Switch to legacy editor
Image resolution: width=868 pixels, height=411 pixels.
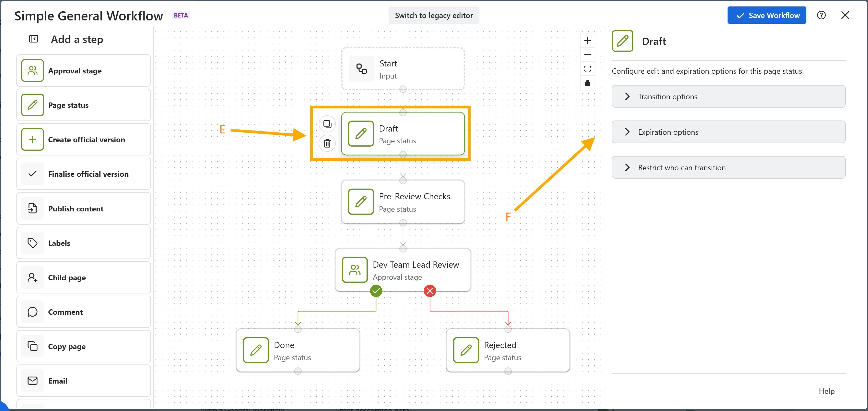pyautogui.click(x=434, y=15)
